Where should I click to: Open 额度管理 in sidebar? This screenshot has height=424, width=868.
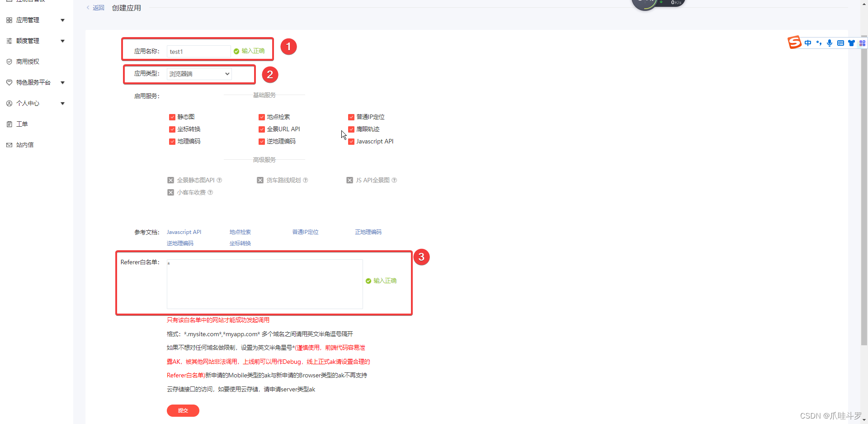pos(28,41)
